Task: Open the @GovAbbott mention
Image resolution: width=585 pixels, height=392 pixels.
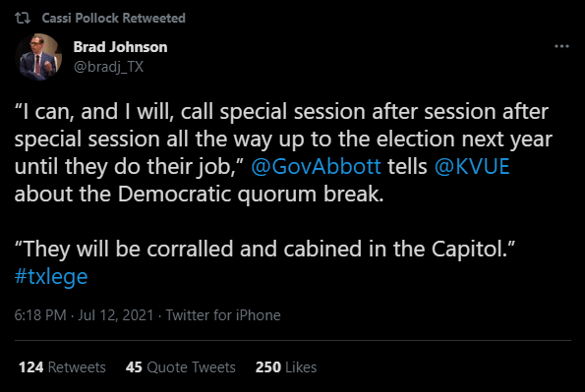Action: click(316, 166)
